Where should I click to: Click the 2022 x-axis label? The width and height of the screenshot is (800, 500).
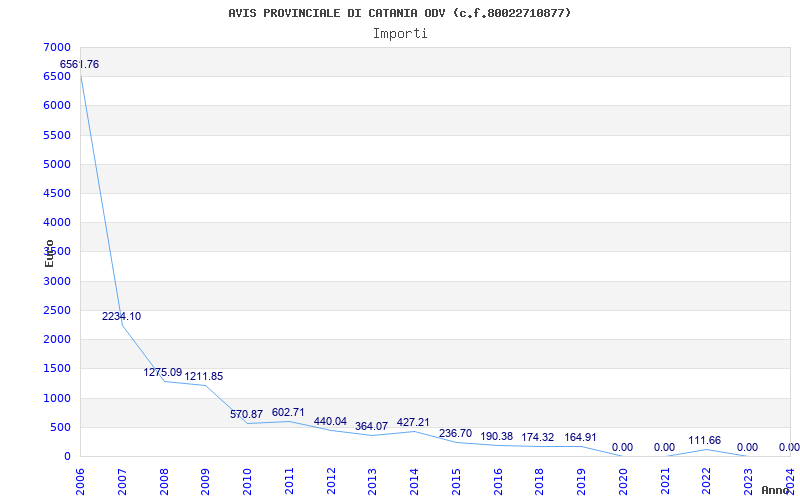(706, 482)
